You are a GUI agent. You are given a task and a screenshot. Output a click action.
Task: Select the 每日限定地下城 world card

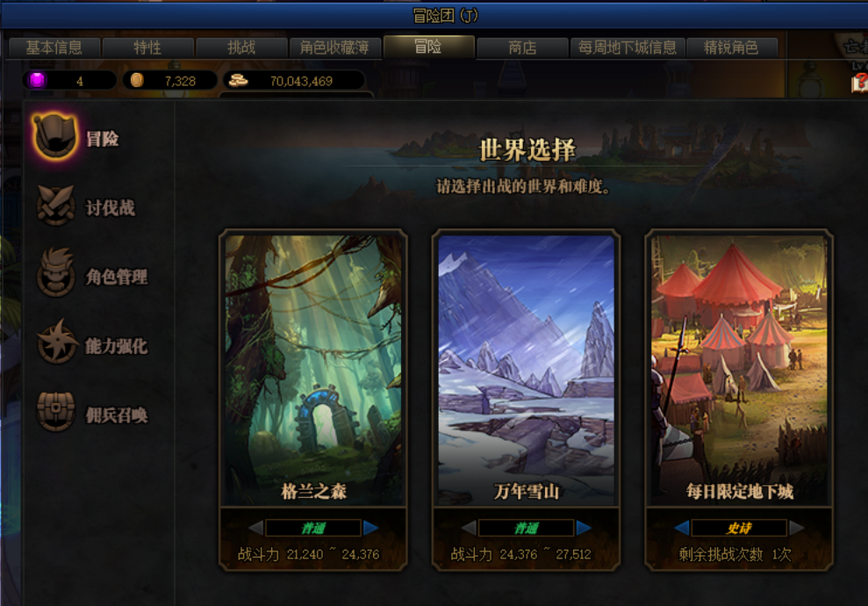coord(739,370)
